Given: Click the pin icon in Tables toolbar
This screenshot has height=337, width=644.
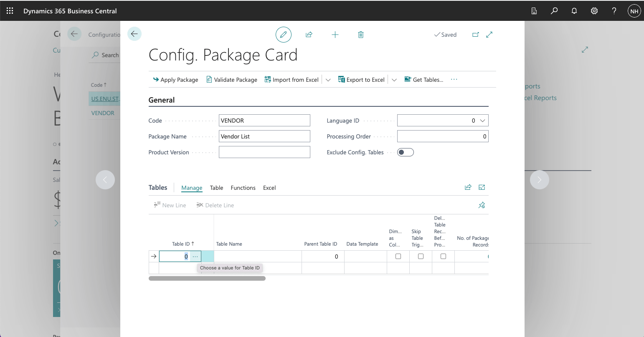Looking at the screenshot, I should click(x=482, y=205).
